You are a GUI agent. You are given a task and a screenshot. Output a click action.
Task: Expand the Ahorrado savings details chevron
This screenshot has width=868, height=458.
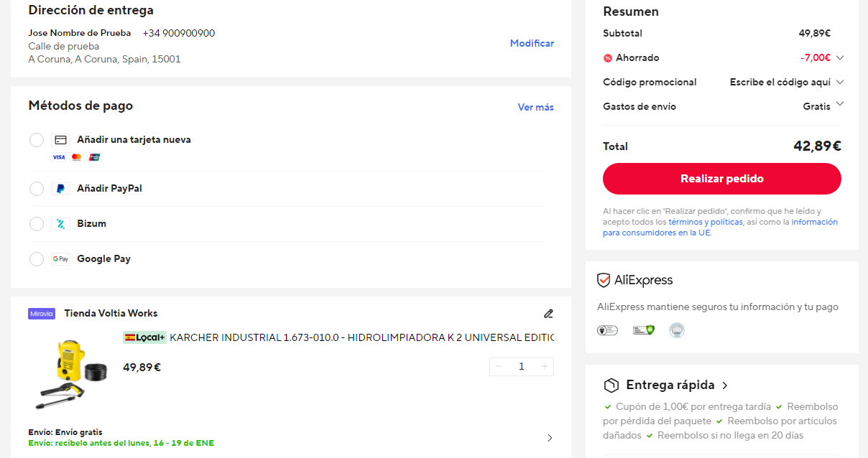coord(840,57)
